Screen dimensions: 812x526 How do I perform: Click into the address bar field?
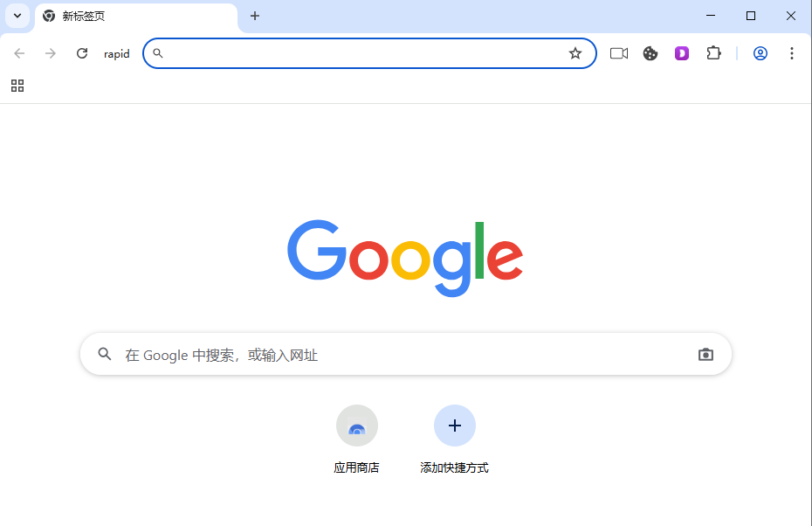362,53
